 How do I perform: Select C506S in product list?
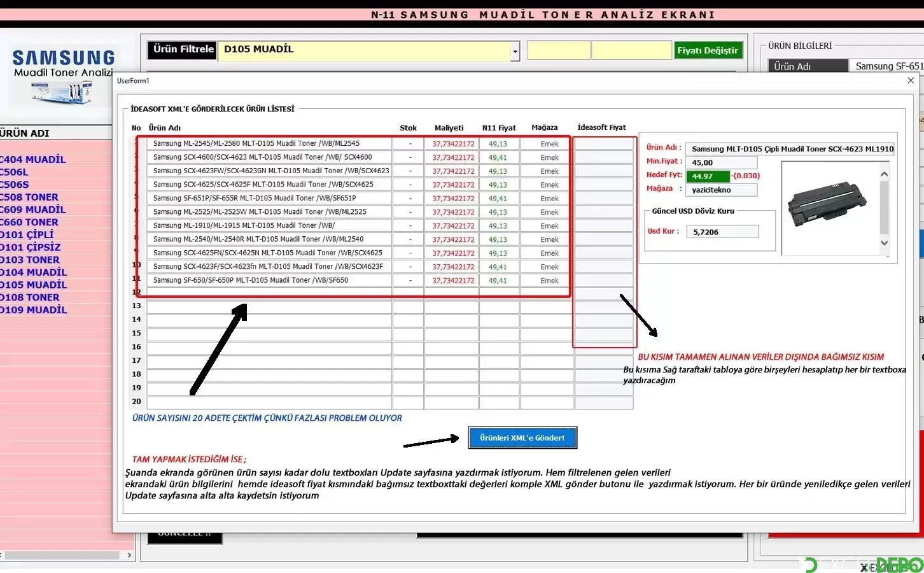[x=15, y=185]
